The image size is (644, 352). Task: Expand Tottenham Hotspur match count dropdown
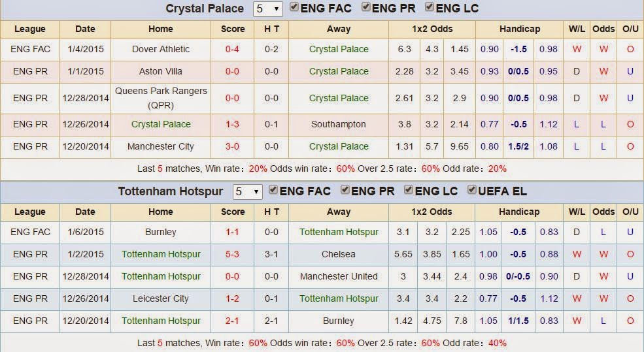pos(247,192)
